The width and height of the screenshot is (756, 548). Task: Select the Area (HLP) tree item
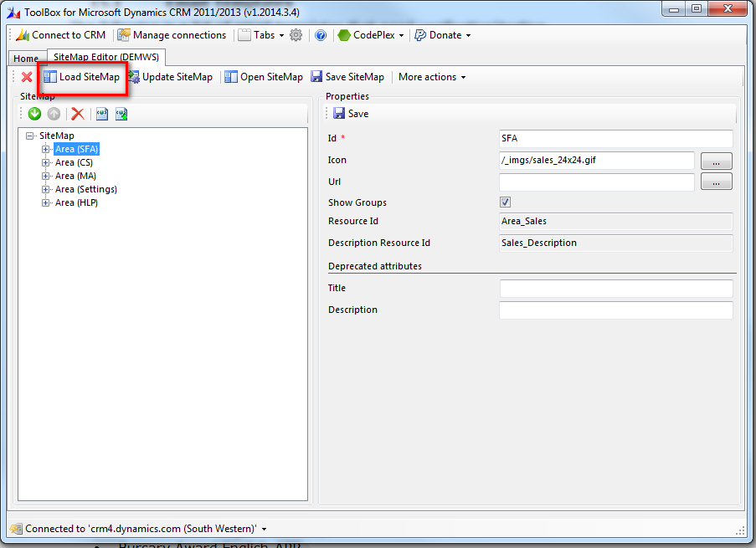pos(76,203)
